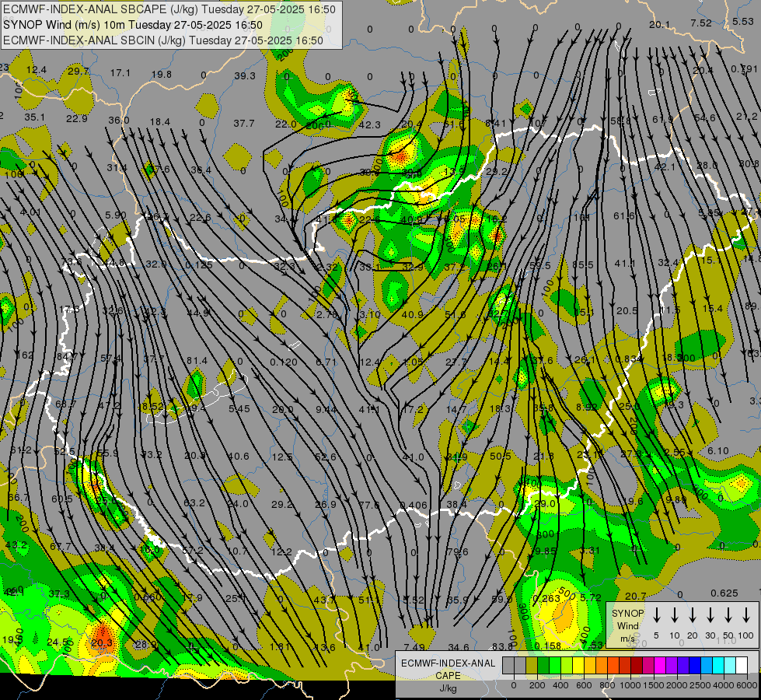This screenshot has height=700, width=761.
Task: Click map value 4.01
Action: pyautogui.click(x=30, y=212)
